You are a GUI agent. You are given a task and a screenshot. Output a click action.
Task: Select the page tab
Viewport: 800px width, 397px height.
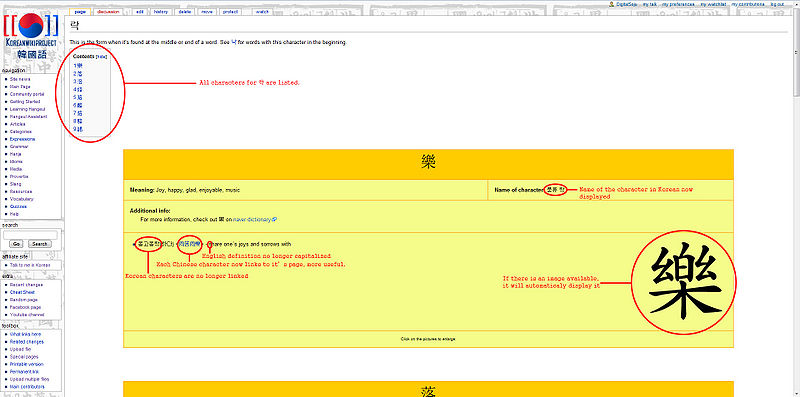click(x=80, y=11)
